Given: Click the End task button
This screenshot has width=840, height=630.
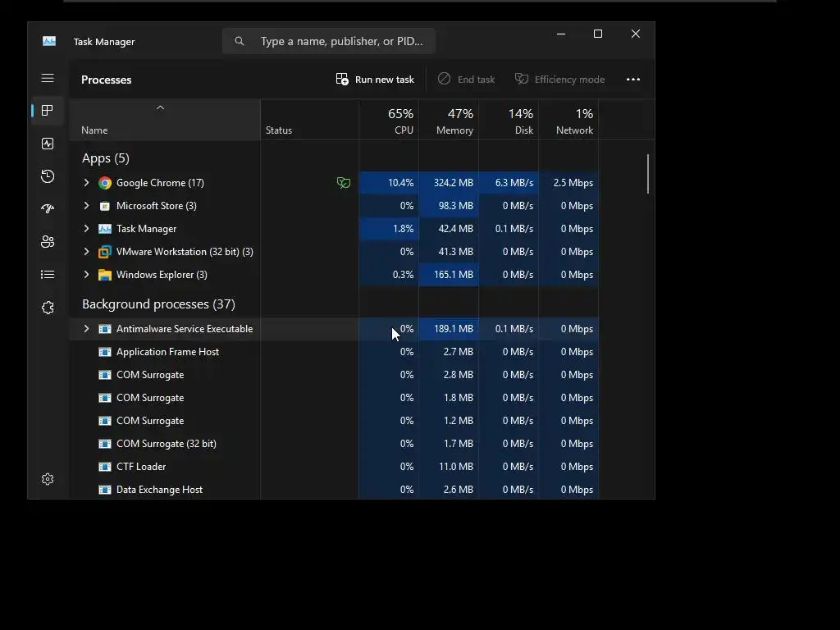Looking at the screenshot, I should coord(466,80).
